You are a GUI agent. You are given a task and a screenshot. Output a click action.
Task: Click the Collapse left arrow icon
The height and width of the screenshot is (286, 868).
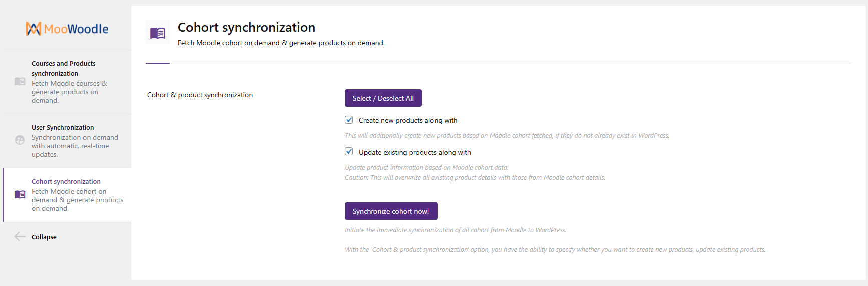(20, 237)
